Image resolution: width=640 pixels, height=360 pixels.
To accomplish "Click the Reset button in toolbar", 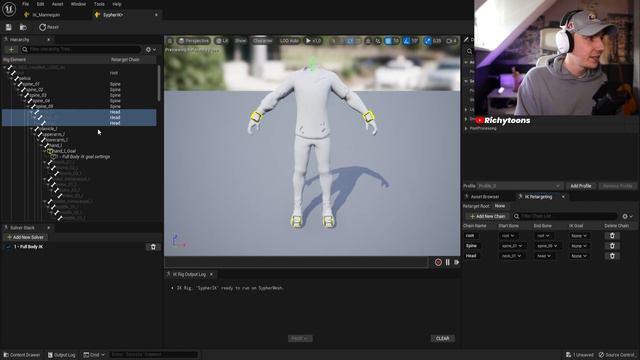I will (x=49, y=27).
